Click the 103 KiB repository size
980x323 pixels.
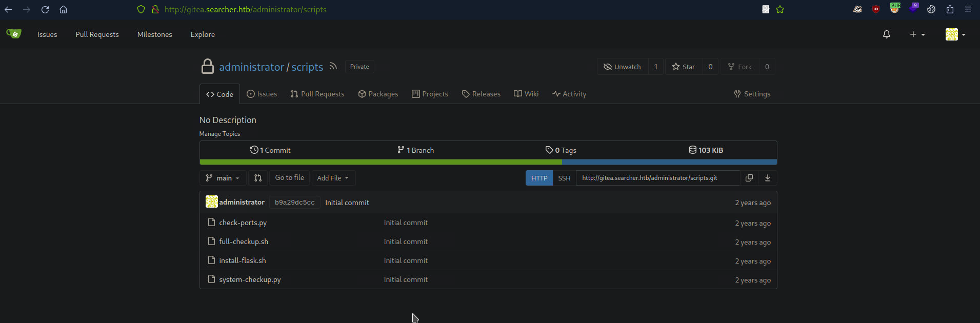(x=706, y=150)
